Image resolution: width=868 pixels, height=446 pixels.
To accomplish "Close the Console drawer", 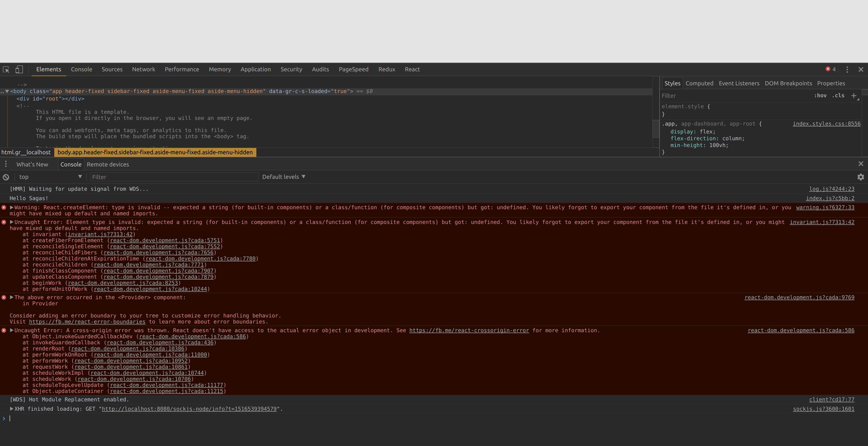I will [x=861, y=164].
